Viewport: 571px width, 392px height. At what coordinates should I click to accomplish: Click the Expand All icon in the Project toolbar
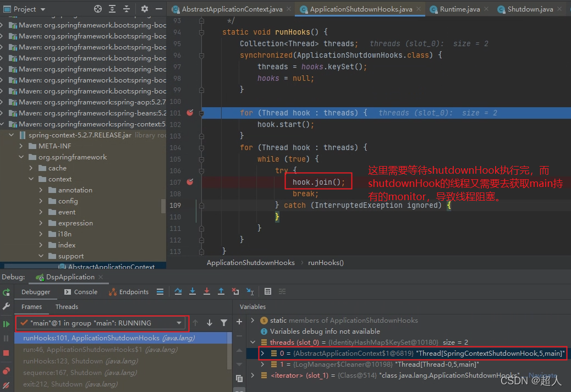tap(112, 9)
